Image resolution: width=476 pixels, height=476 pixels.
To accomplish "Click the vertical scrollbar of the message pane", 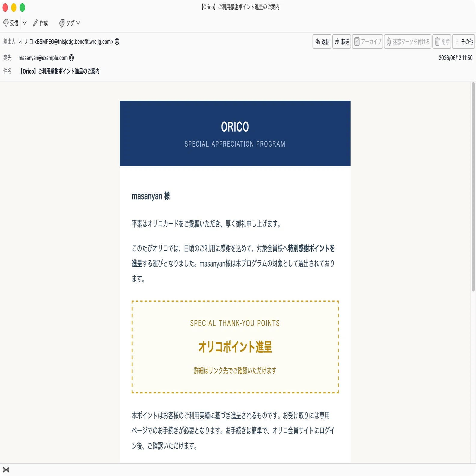I will point(473,186).
